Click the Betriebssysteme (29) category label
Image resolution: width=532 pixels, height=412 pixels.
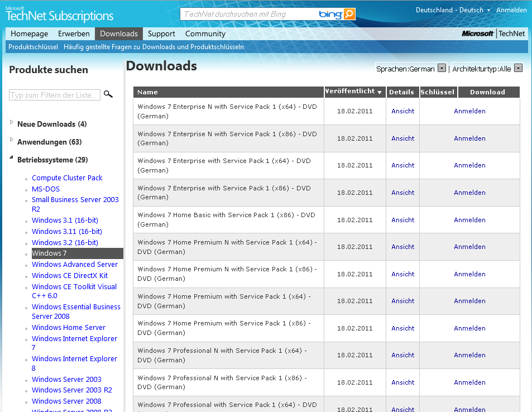click(52, 160)
